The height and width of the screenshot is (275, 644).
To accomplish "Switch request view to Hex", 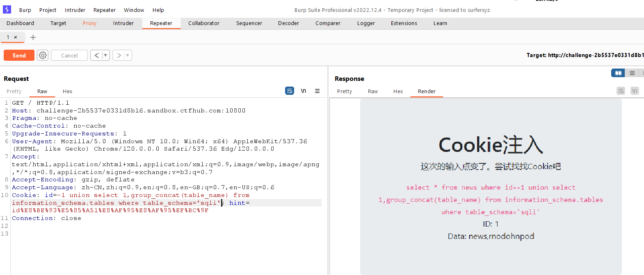I will pyautogui.click(x=68, y=91).
